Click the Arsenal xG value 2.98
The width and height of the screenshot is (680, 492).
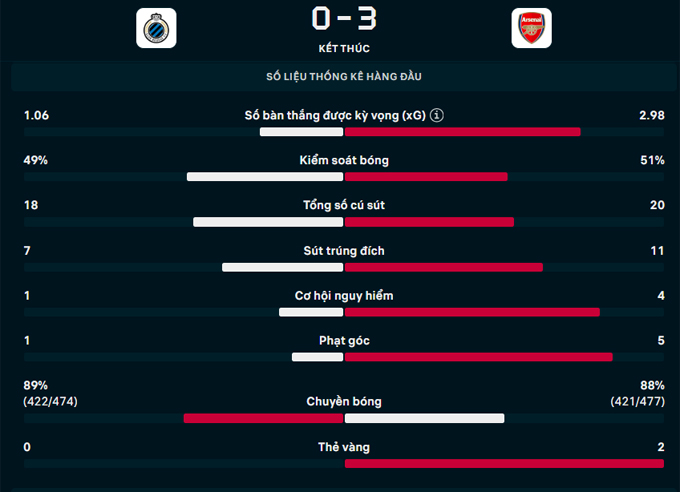pos(651,116)
